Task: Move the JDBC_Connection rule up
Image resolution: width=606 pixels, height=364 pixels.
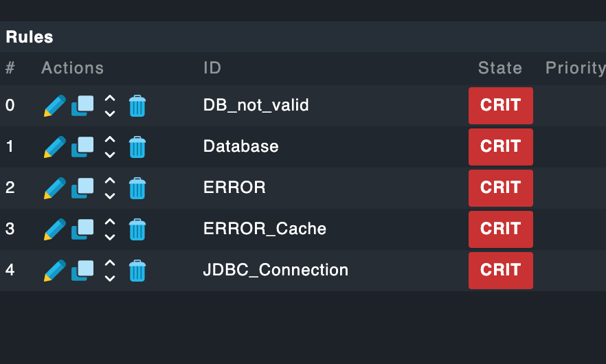Action: (x=110, y=264)
